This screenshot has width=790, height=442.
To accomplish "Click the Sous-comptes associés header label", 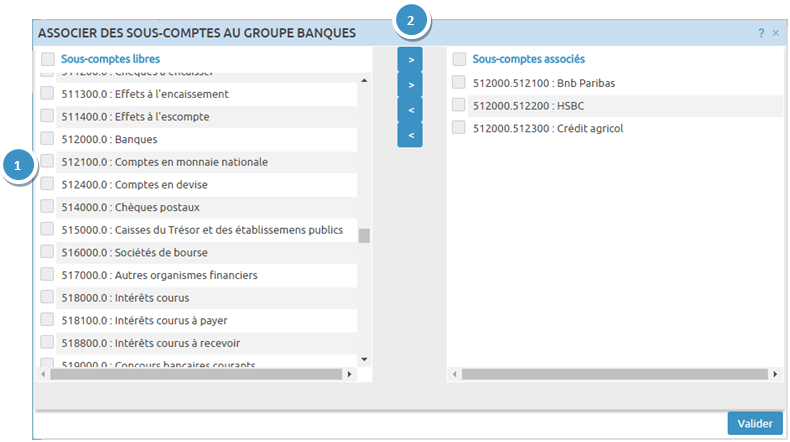I will (529, 59).
